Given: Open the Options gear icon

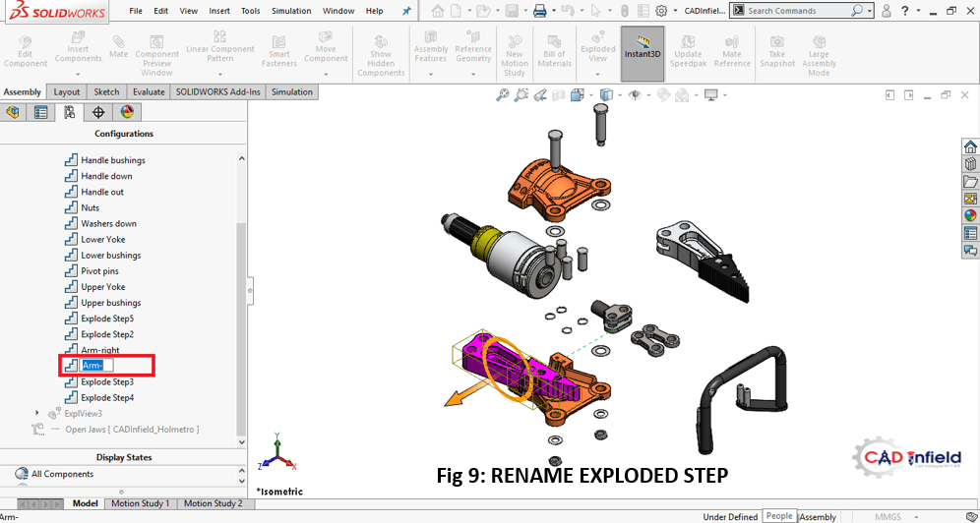Looking at the screenshot, I should 661,11.
